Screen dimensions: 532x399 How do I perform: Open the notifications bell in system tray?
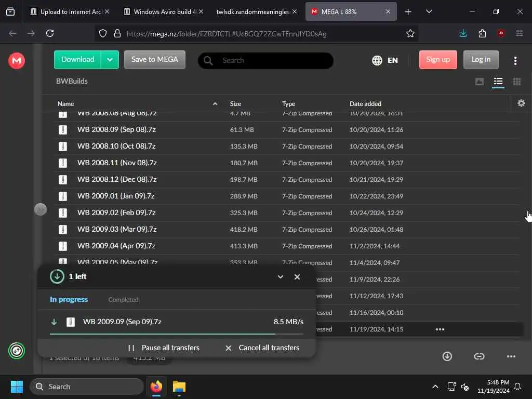pos(517,387)
